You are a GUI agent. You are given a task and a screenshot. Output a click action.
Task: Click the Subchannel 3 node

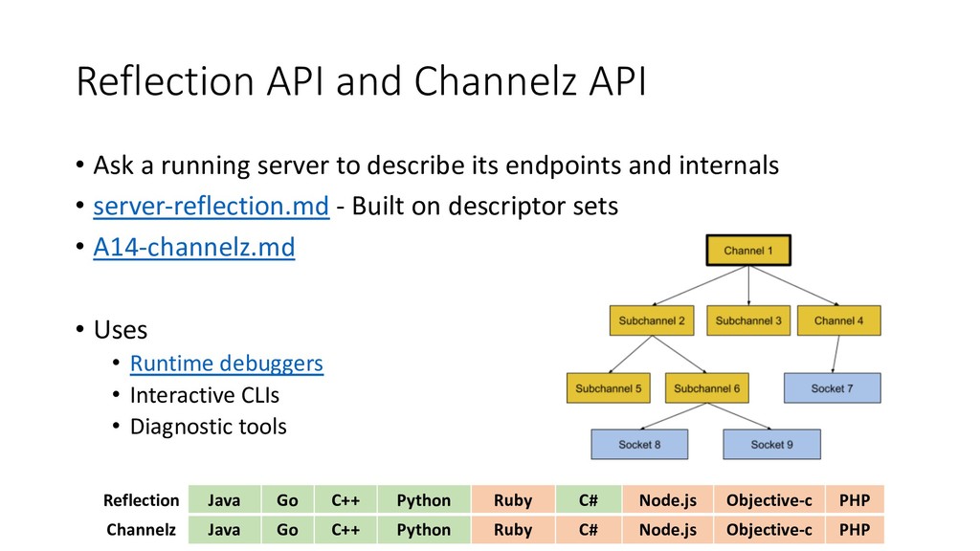pos(748,320)
